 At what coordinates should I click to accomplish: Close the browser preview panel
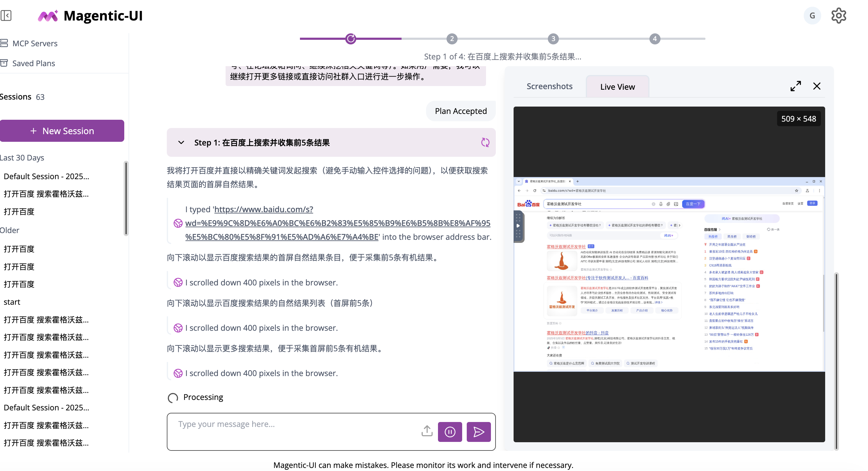pos(817,86)
